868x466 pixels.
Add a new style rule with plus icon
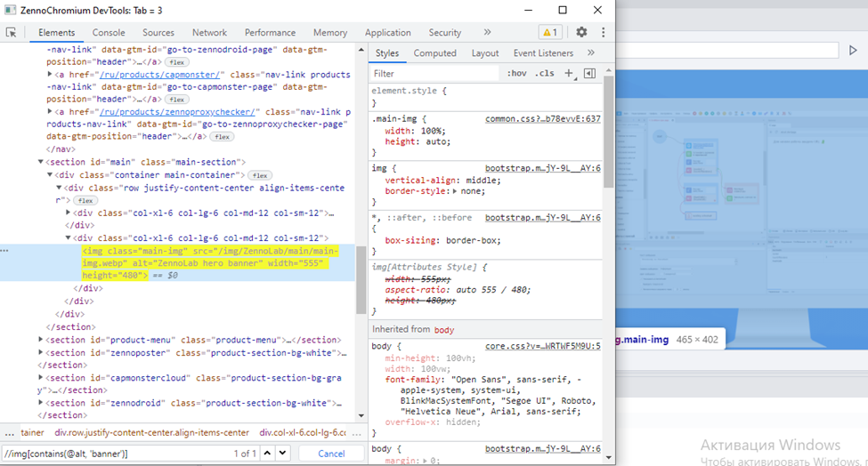(x=569, y=74)
